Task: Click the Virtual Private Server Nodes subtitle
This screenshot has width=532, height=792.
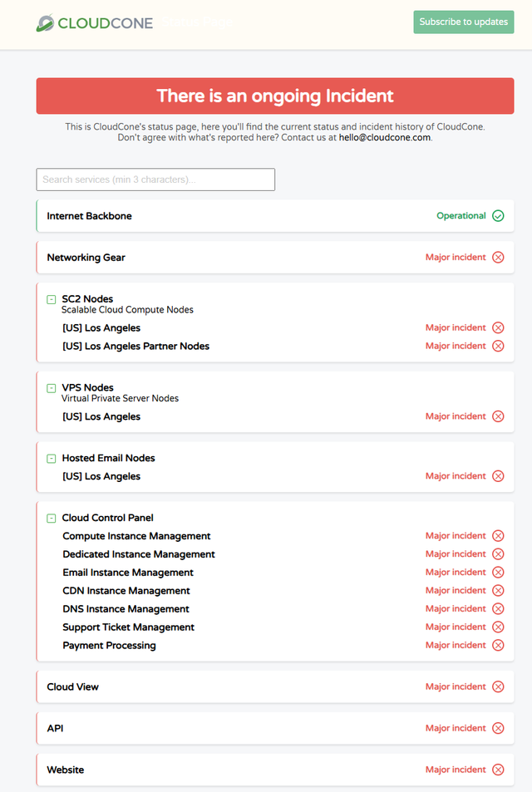Action: click(121, 398)
